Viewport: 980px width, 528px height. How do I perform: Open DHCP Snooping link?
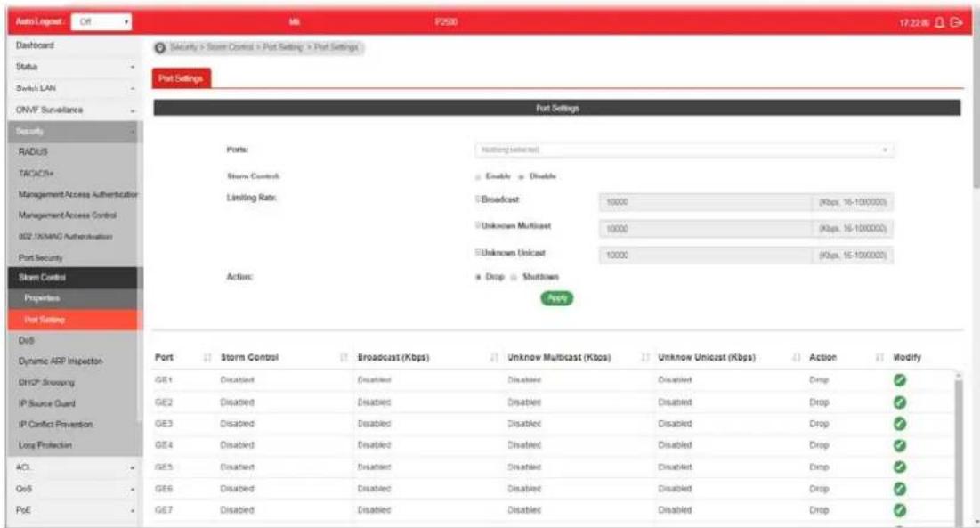[46, 382]
